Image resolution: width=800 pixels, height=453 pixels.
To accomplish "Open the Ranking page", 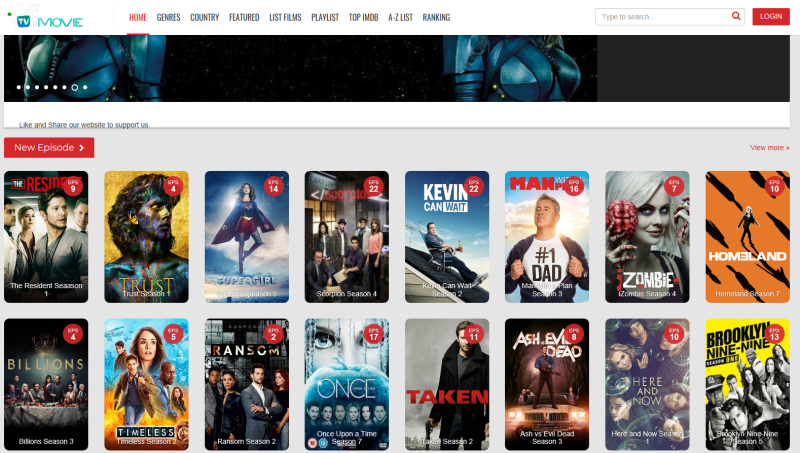I will coord(436,17).
